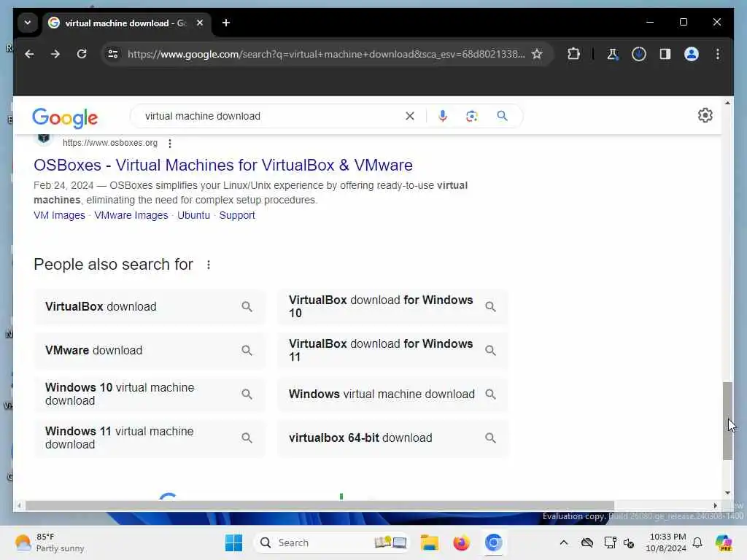The image size is (747, 560).
Task: Click the scroll up arrow
Action: click(x=727, y=103)
